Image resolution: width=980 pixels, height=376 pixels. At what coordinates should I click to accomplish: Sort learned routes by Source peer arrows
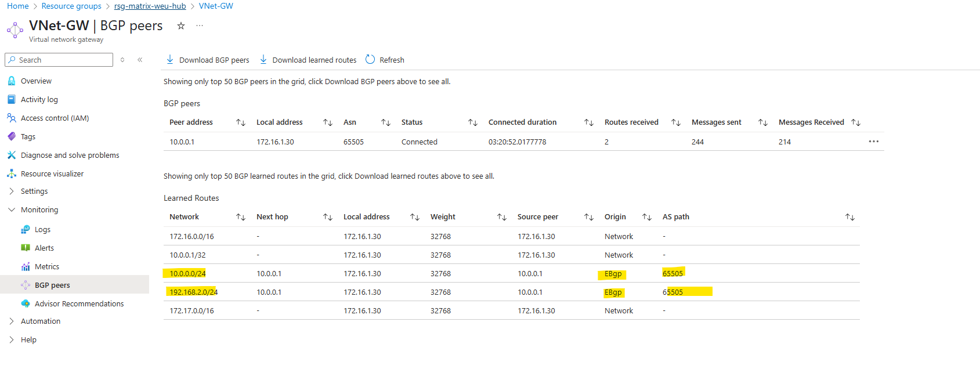[589, 217]
